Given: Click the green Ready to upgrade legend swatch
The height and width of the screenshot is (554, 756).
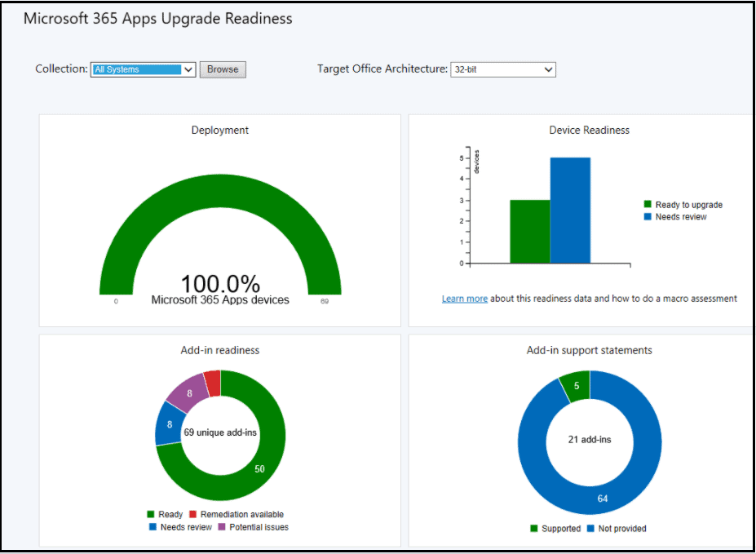Looking at the screenshot, I should pos(648,204).
